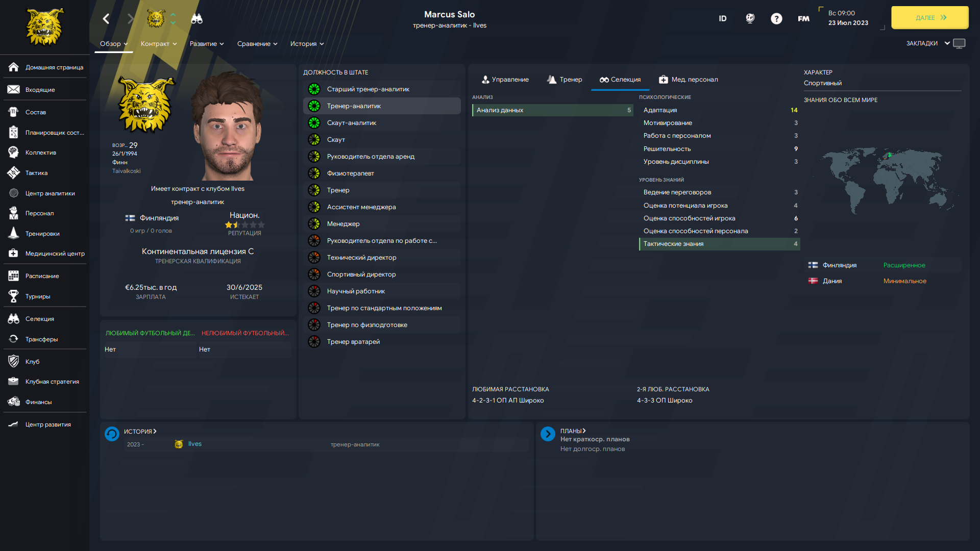Switch to the Мед. персонал tab

coord(688,80)
